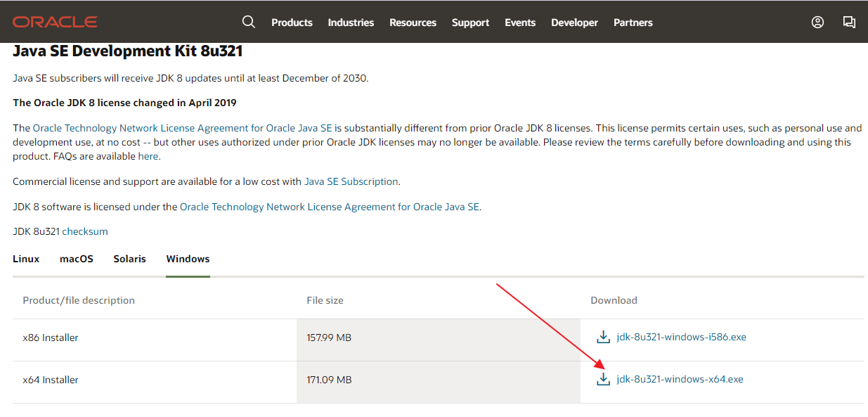
Task: Open the Partners menu
Action: tap(633, 23)
